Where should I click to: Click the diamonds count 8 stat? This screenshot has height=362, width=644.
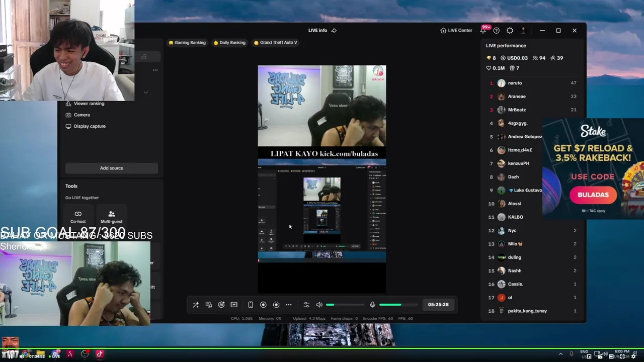(x=491, y=58)
